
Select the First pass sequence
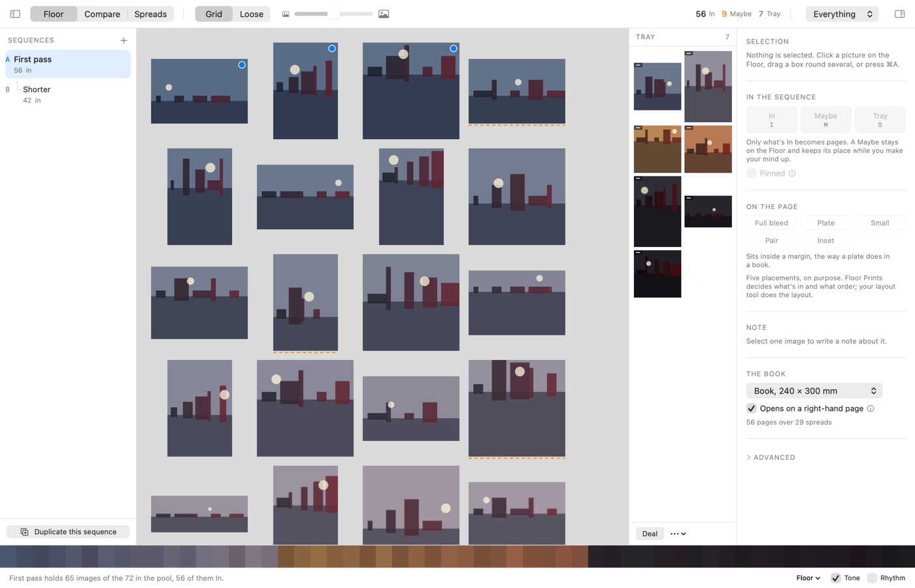pos(68,64)
